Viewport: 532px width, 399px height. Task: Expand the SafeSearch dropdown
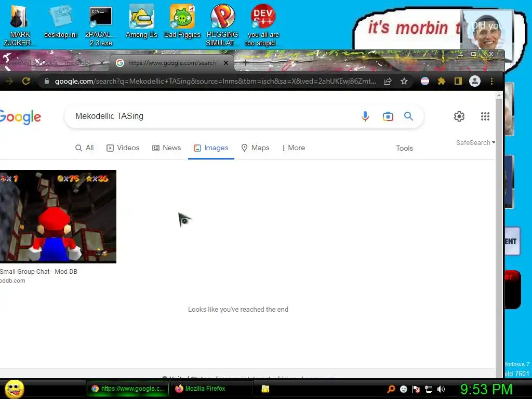click(475, 142)
